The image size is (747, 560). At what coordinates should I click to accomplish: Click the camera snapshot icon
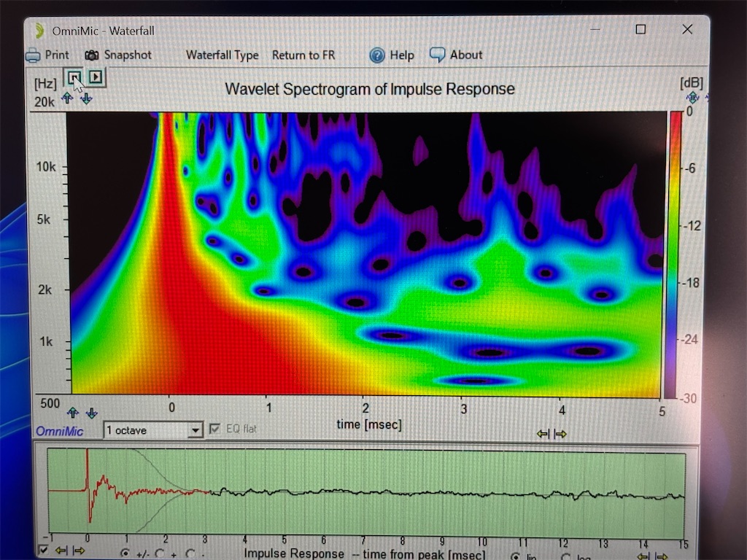91,55
